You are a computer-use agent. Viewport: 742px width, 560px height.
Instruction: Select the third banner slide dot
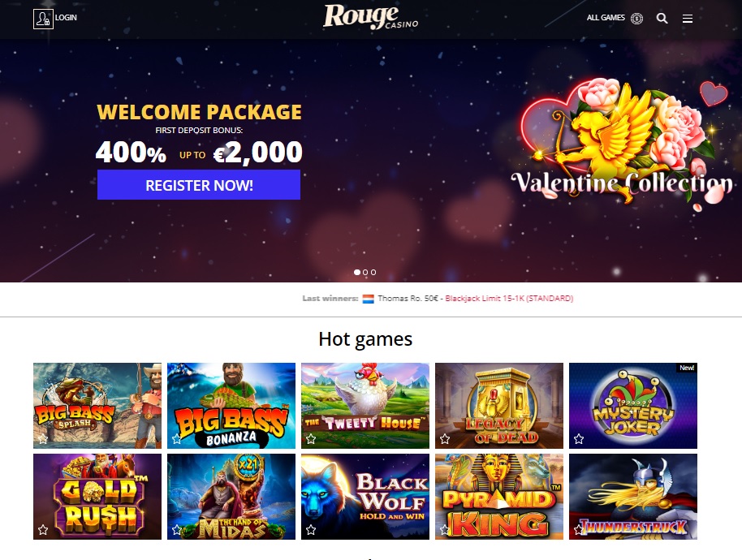[373, 273]
